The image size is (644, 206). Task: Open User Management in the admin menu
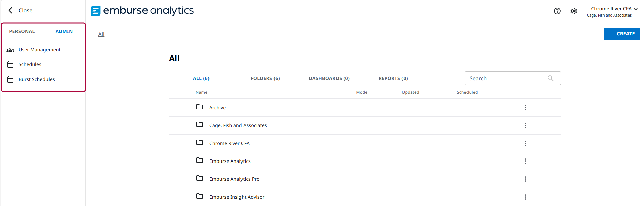(39, 50)
